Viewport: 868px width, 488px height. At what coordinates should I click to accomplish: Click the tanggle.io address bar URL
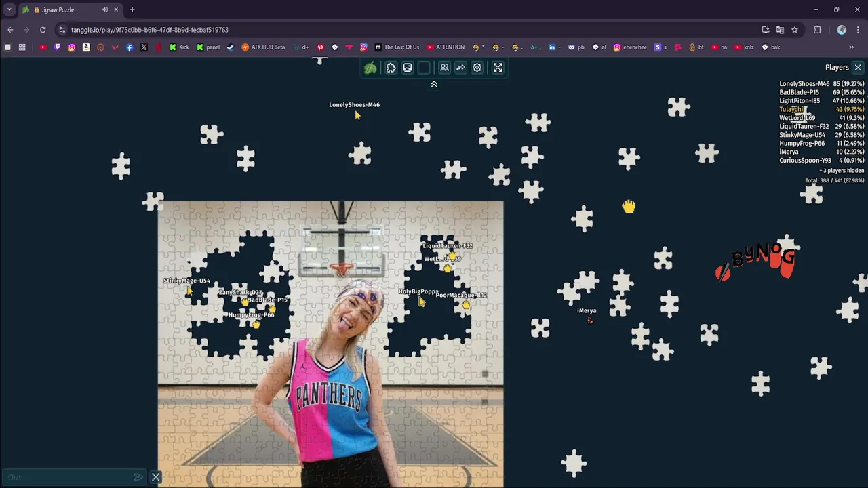click(x=150, y=30)
